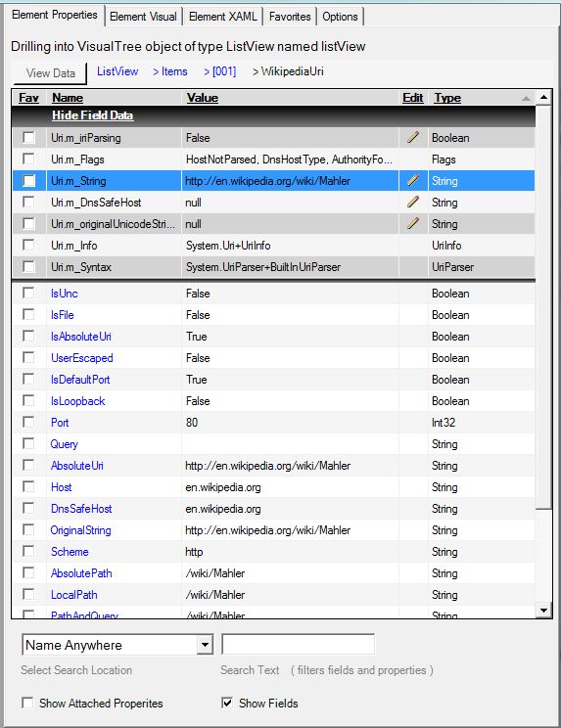Sort by the Fav column header
Viewport: 561px width, 728px height.
(x=28, y=98)
